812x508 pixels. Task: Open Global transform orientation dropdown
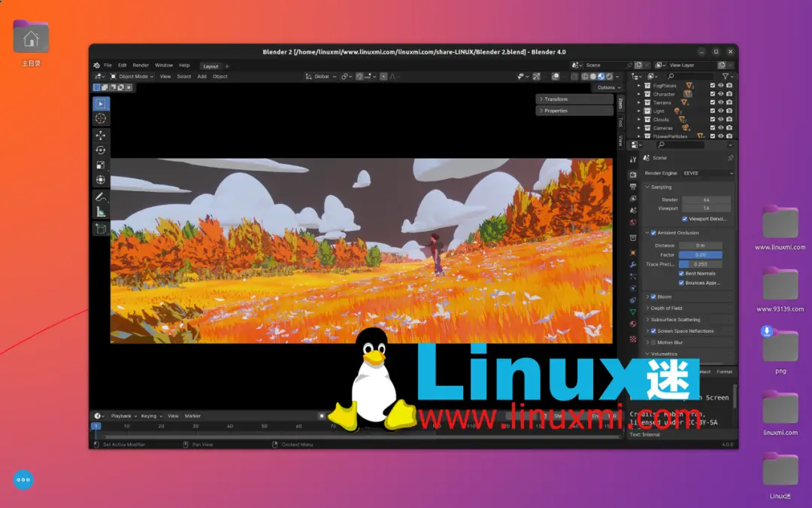point(321,76)
